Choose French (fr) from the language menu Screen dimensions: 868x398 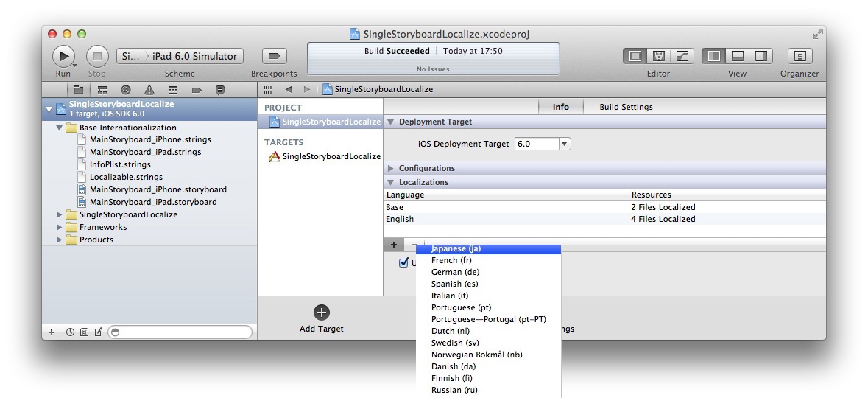pyautogui.click(x=489, y=260)
